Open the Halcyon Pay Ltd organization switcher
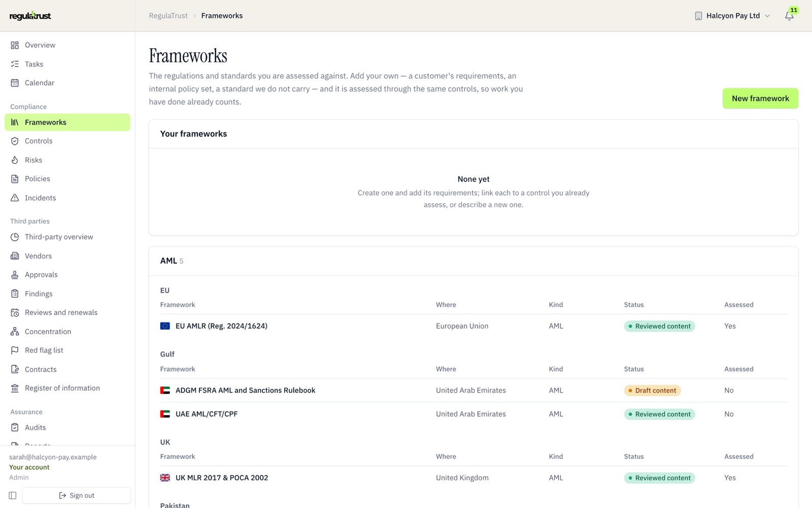 (732, 16)
